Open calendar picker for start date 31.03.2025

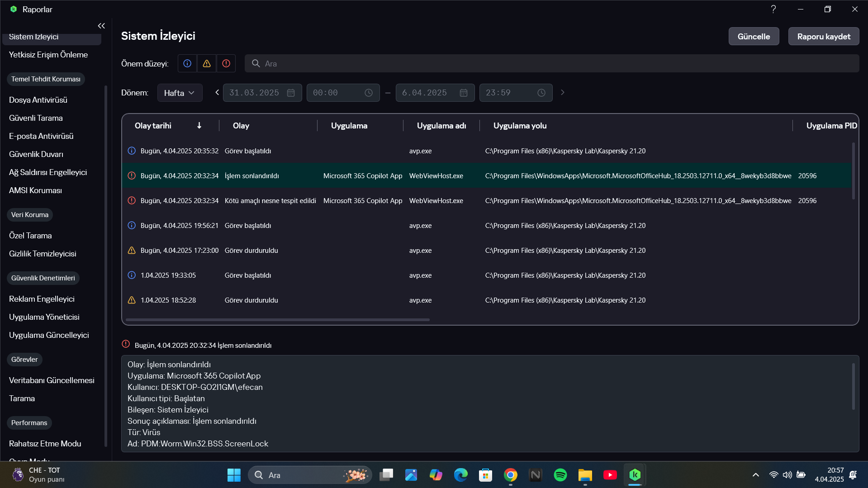tap(291, 93)
